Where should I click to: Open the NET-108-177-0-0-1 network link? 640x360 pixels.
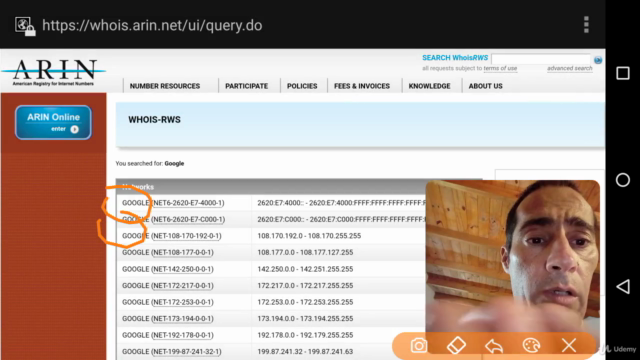(182, 253)
